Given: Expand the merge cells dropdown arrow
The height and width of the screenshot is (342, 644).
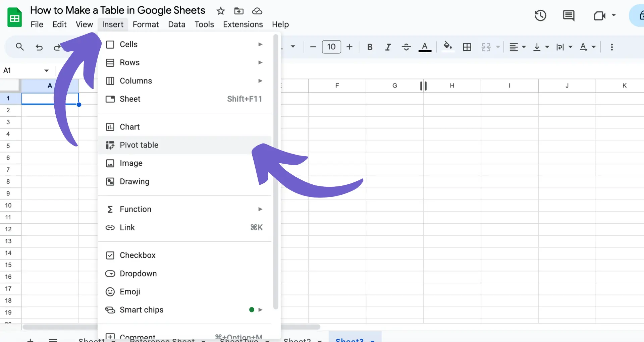Looking at the screenshot, I should click(x=498, y=47).
